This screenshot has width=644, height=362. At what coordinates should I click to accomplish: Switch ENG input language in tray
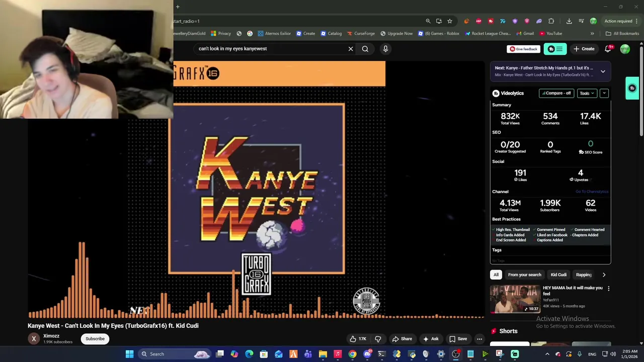(x=592, y=354)
